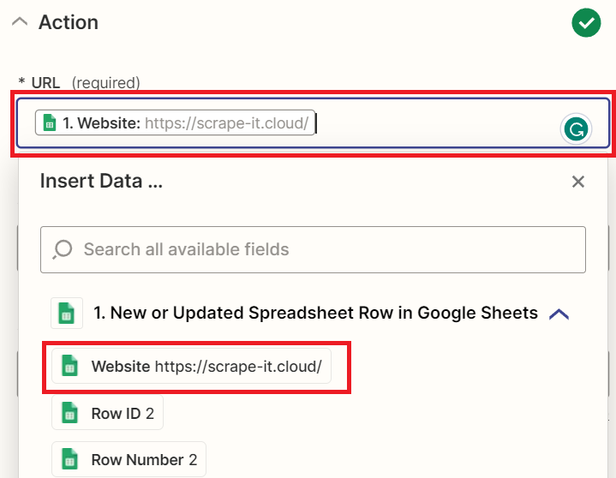Focus the Search all available fields box
616x478 pixels.
pyautogui.click(x=320, y=249)
